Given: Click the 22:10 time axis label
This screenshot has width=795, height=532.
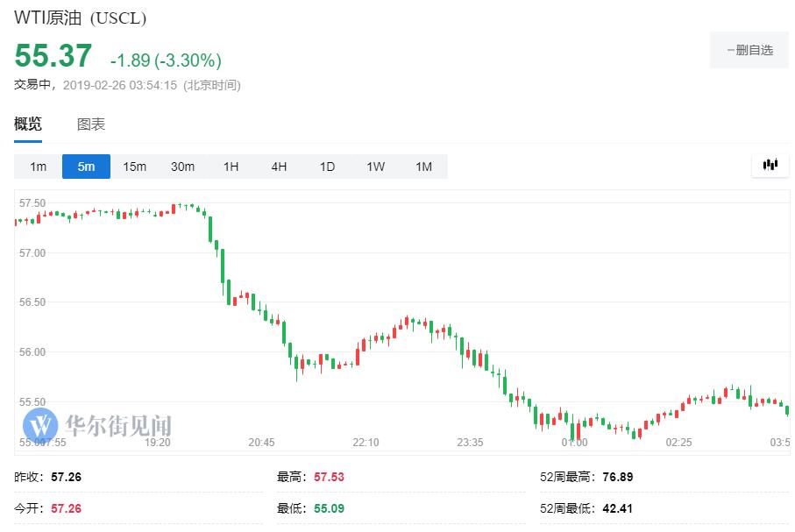Looking at the screenshot, I should pyautogui.click(x=366, y=443).
